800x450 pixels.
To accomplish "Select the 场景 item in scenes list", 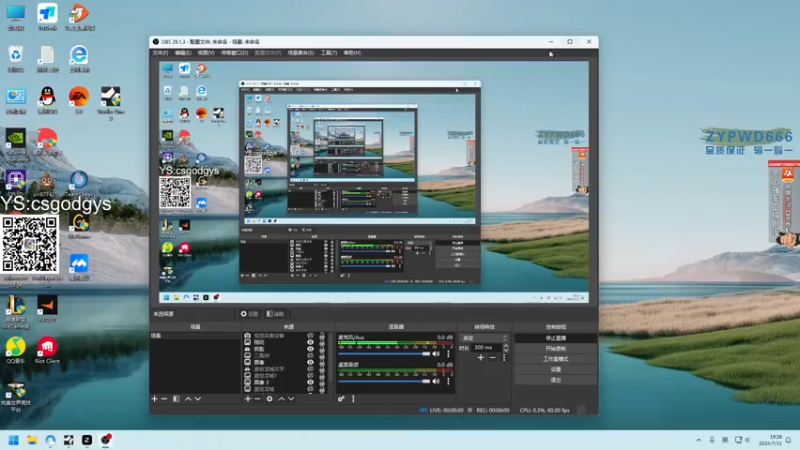I will point(195,336).
